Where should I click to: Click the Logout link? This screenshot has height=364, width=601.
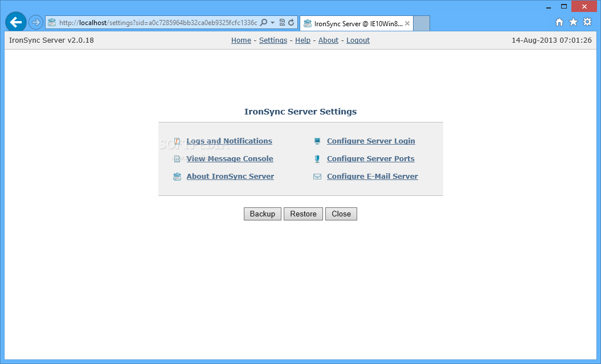358,40
